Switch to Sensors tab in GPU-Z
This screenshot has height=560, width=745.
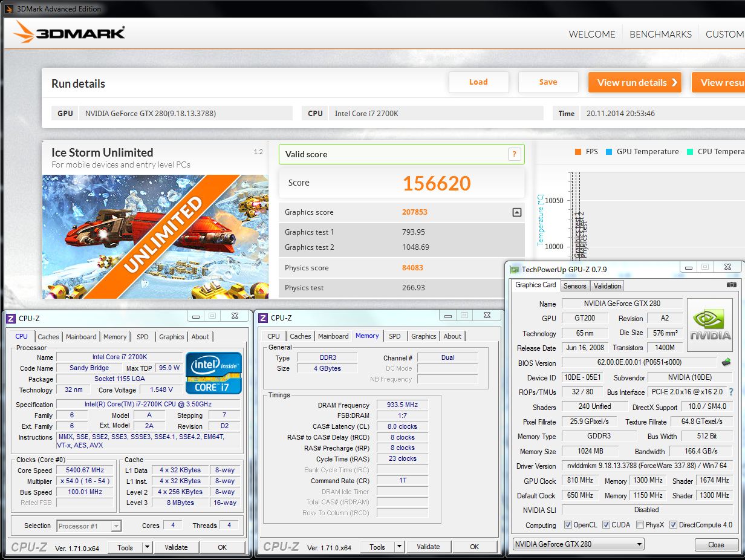tap(574, 286)
